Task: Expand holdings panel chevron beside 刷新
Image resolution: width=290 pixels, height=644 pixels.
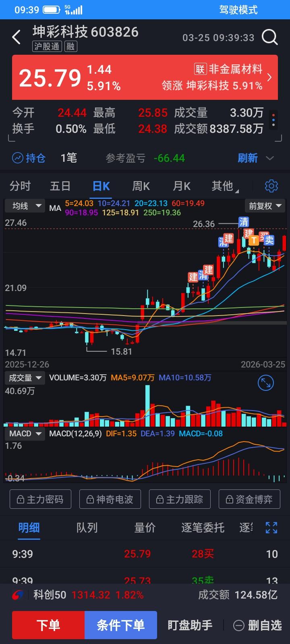Action: click(270, 158)
